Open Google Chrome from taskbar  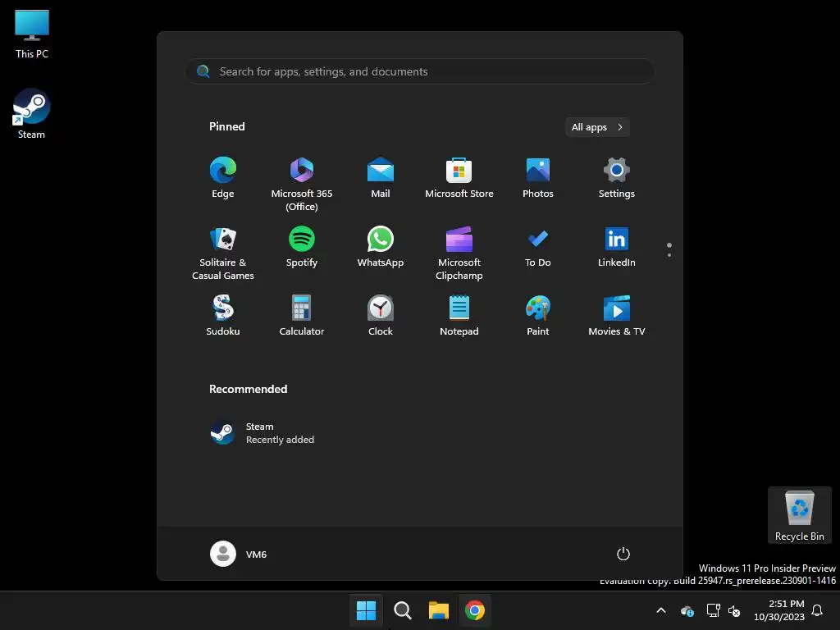tap(475, 610)
